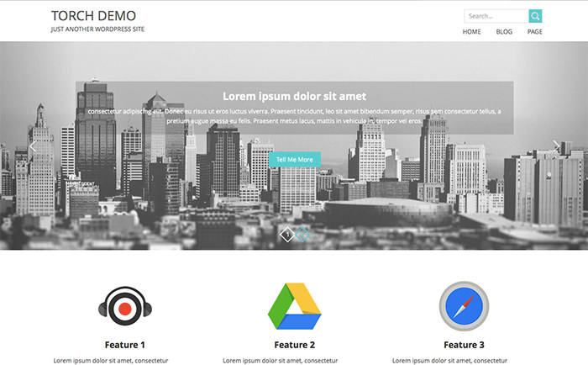Screen dimensions: 588x365
Task: Click the slide title Lorem ipsum dolor sit amet
Action: 294,96
